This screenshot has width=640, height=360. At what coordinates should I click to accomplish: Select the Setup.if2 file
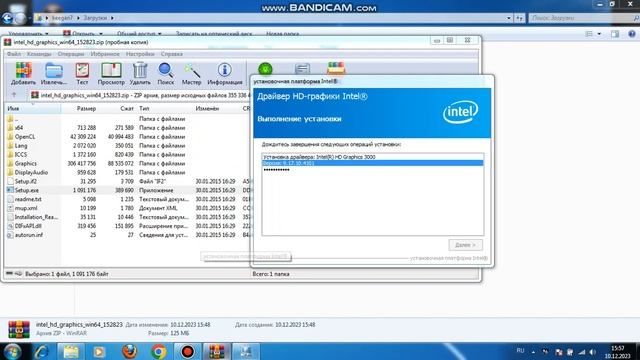click(x=127, y=181)
